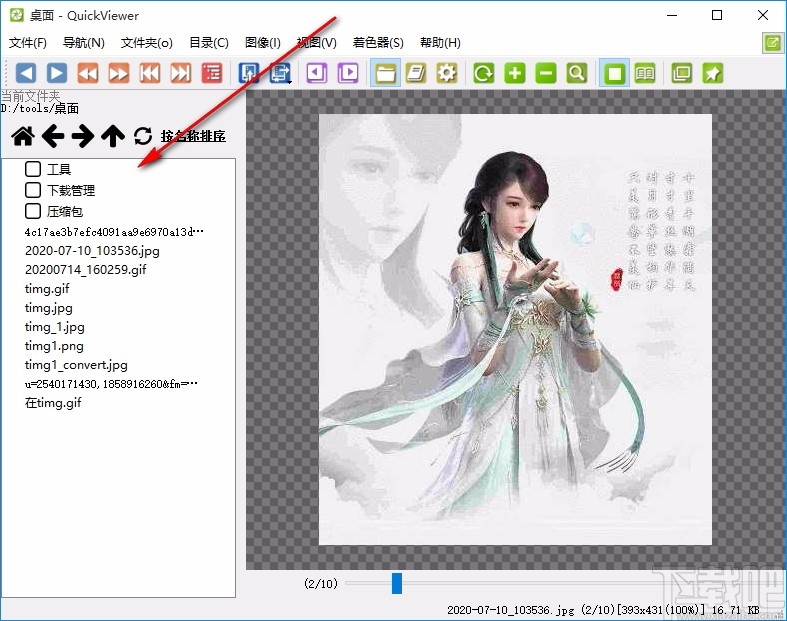
Task: Select file timg.gif in the list
Action: coord(47,289)
